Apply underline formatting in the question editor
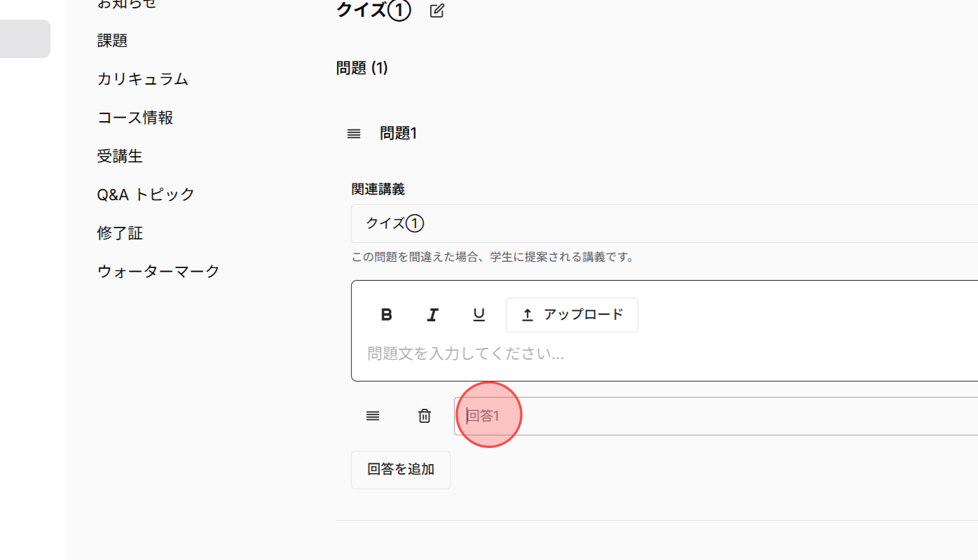Screen dimensions: 978x560 click(x=479, y=314)
